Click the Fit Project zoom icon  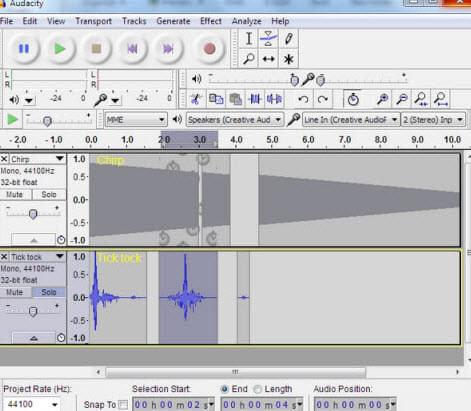441,99
